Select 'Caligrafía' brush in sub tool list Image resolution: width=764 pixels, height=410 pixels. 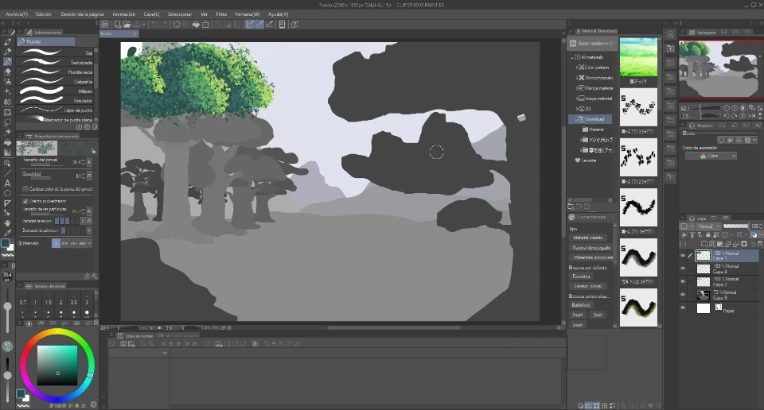[x=57, y=81]
